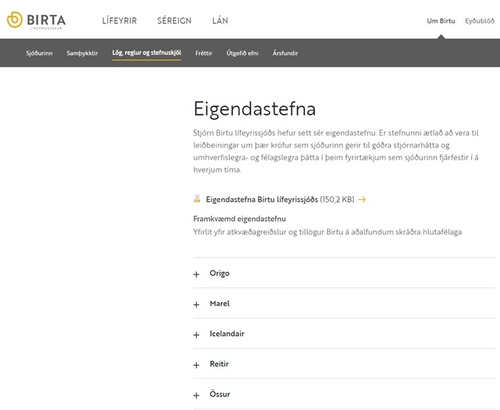The width and height of the screenshot is (500, 410).
Task: Open the Fréttir submenu tab
Action: point(204,53)
